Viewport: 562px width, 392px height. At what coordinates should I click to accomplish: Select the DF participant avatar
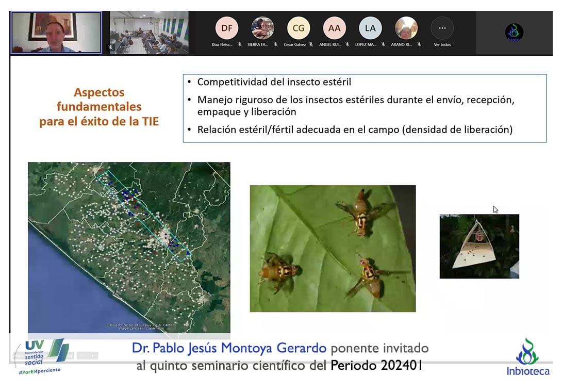(x=226, y=28)
